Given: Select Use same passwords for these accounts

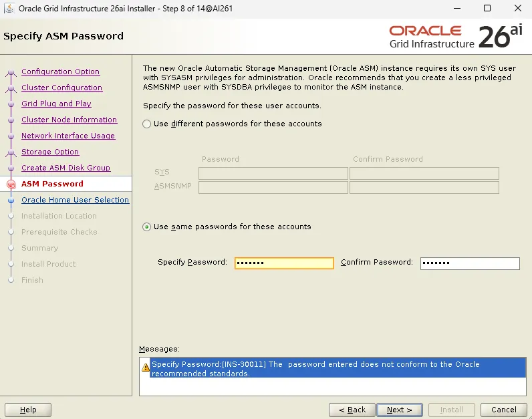Looking at the screenshot, I should pyautogui.click(x=146, y=227).
